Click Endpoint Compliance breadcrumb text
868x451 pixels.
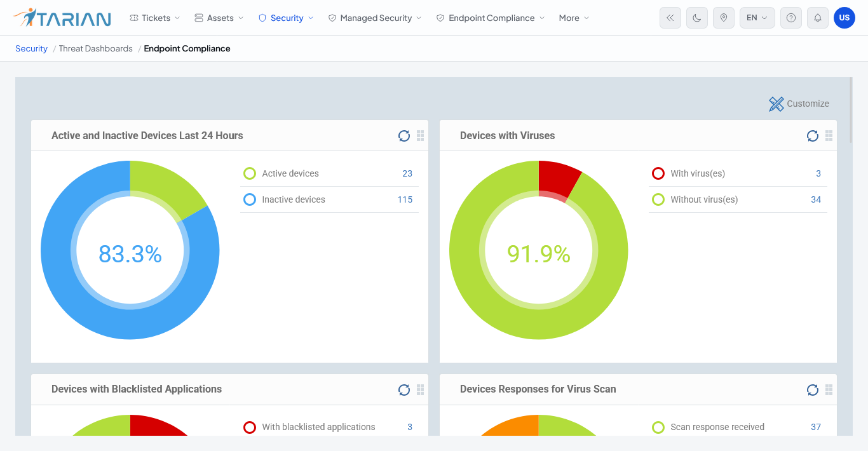click(187, 48)
